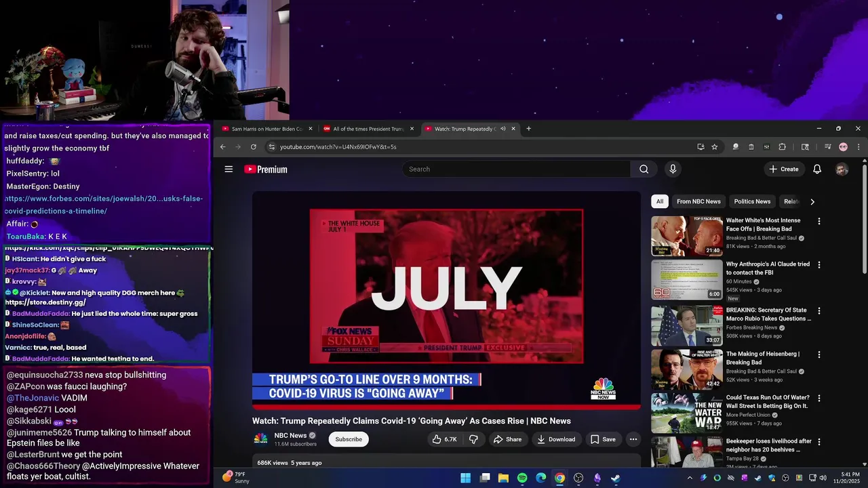Go to YouTube Premium home logo

[x=266, y=169]
